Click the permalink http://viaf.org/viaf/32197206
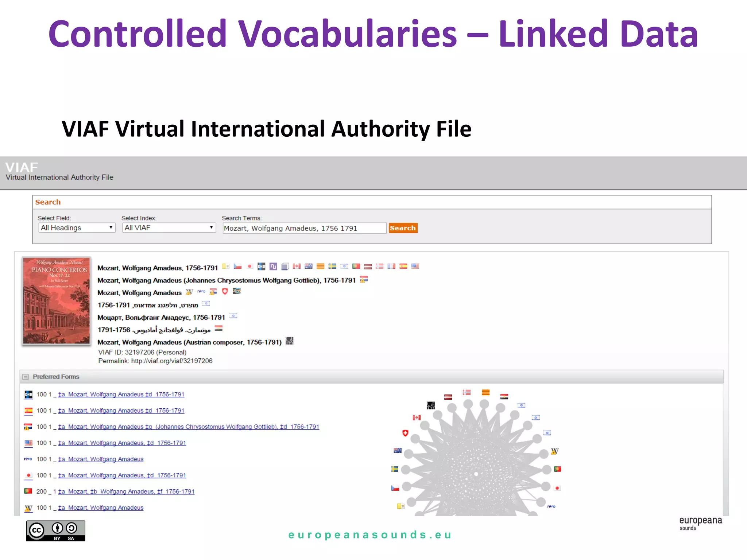Image resolution: width=747 pixels, height=560 pixels. (172, 361)
